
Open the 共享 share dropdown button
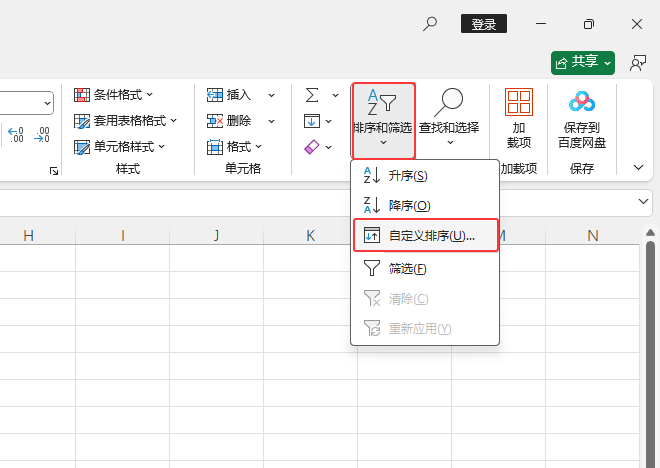point(583,62)
